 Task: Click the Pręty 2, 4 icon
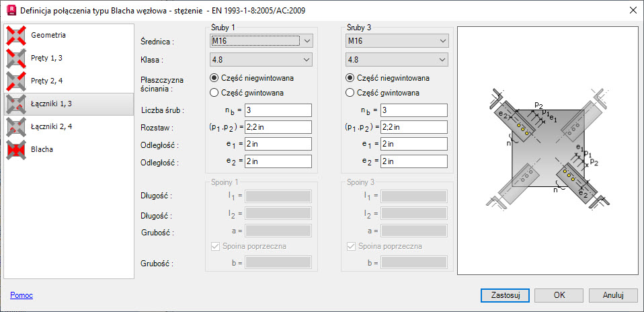click(16, 81)
